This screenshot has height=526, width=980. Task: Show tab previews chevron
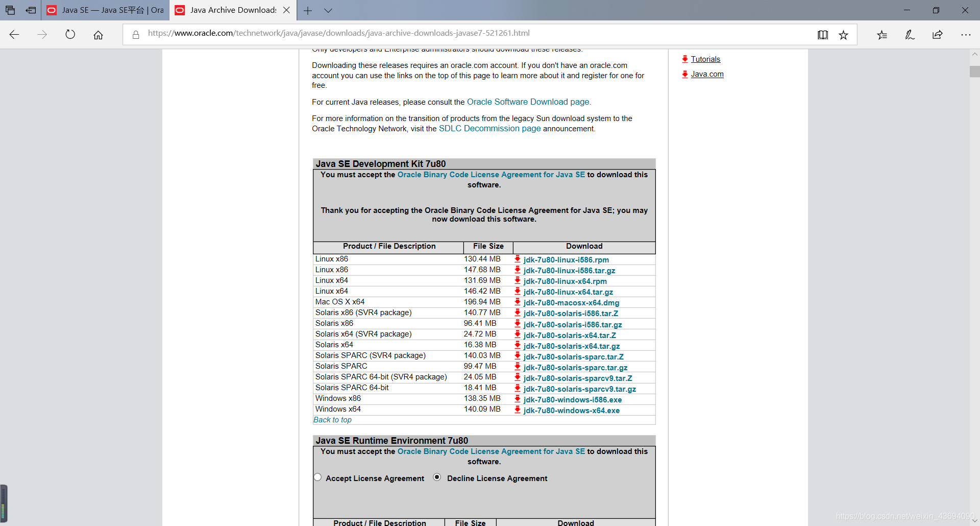328,10
